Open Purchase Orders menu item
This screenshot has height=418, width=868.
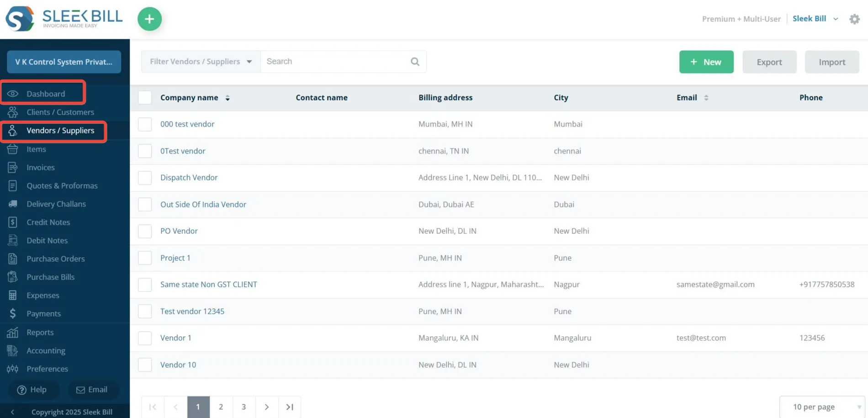tap(56, 259)
